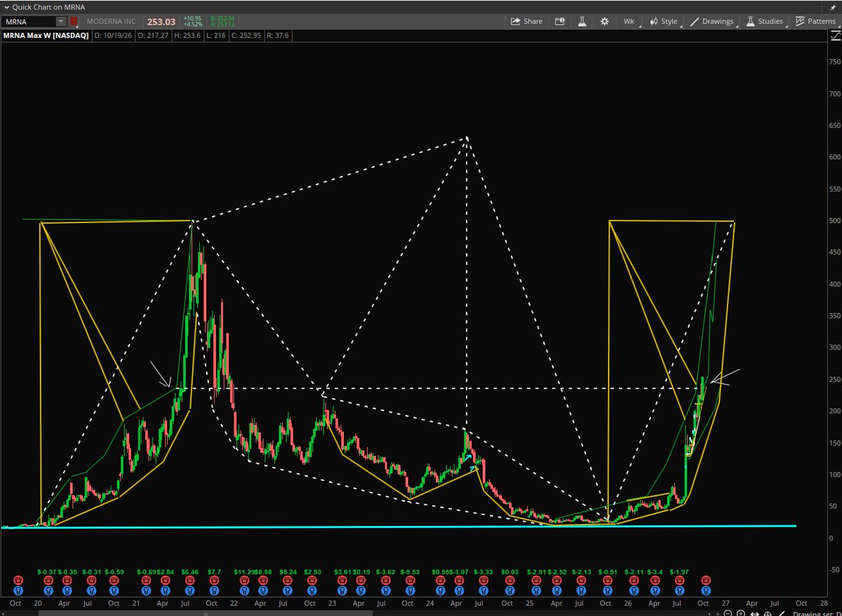
Task: Open the symbol dropdown arrow next to MRNA
Action: click(61, 22)
